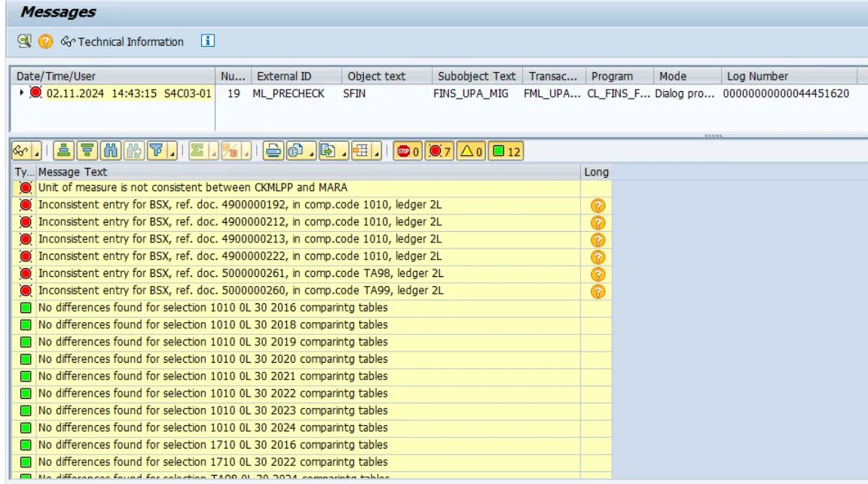Open the export dropdown arrow

click(343, 153)
